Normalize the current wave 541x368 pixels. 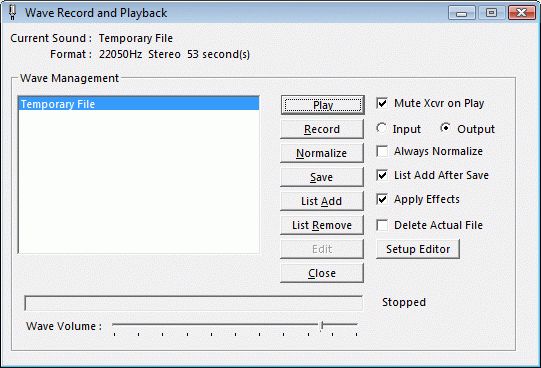point(322,153)
